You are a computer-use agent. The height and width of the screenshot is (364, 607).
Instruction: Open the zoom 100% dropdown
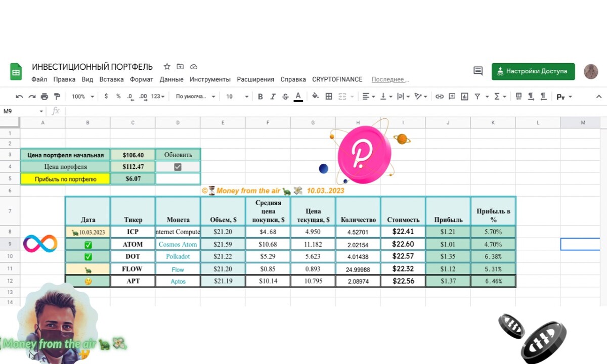pos(83,97)
